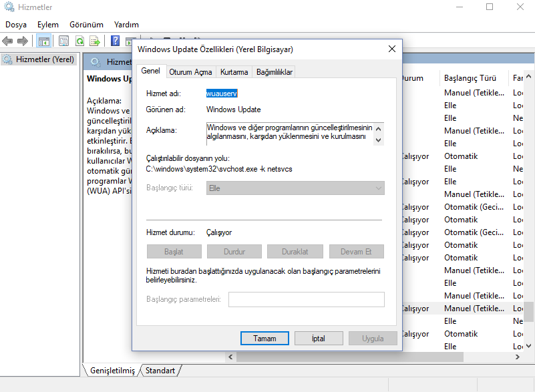Click the horizontal scrollbar right arrow
The image size is (535, 392).
(518, 357)
